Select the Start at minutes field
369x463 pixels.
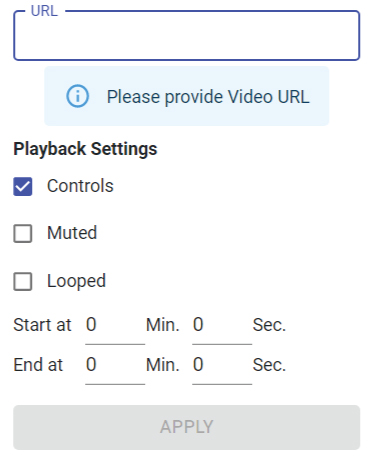(115, 329)
